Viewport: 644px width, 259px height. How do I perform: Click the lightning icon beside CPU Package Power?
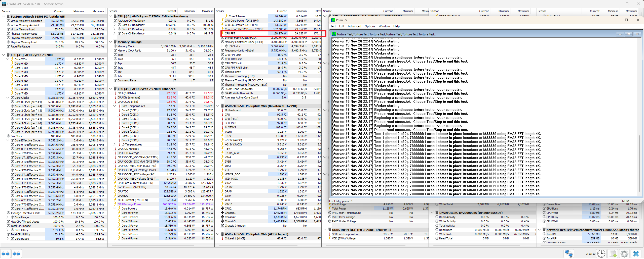click(115, 204)
